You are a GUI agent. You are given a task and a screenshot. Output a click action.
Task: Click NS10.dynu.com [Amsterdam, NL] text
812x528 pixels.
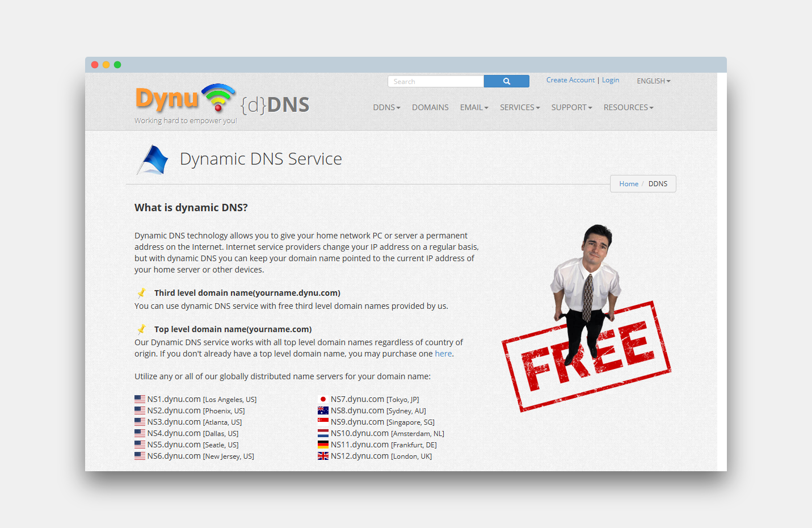[x=388, y=433]
